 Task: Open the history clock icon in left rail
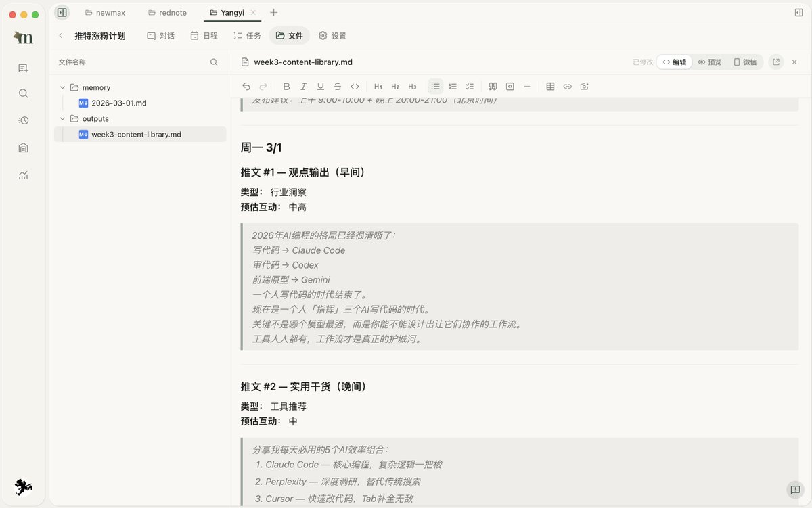click(24, 120)
